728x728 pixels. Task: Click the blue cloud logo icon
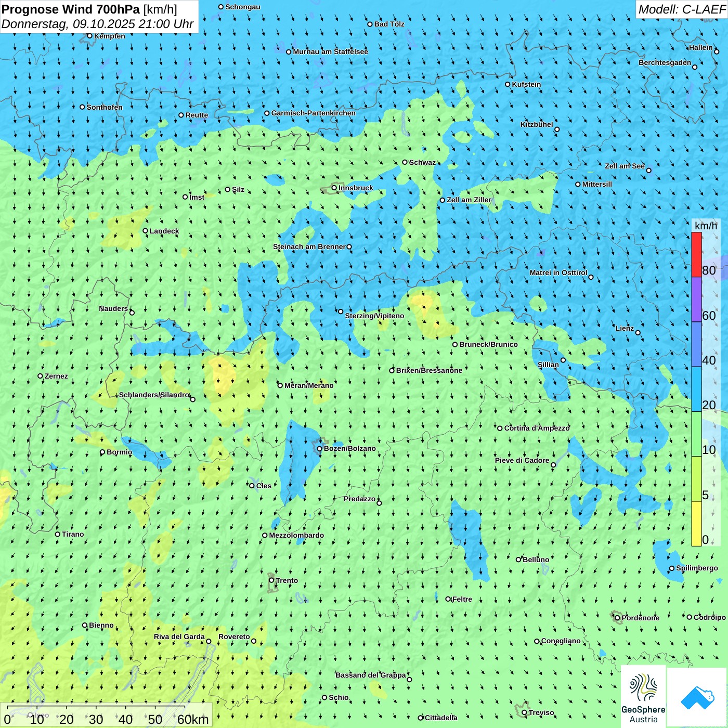point(697,697)
